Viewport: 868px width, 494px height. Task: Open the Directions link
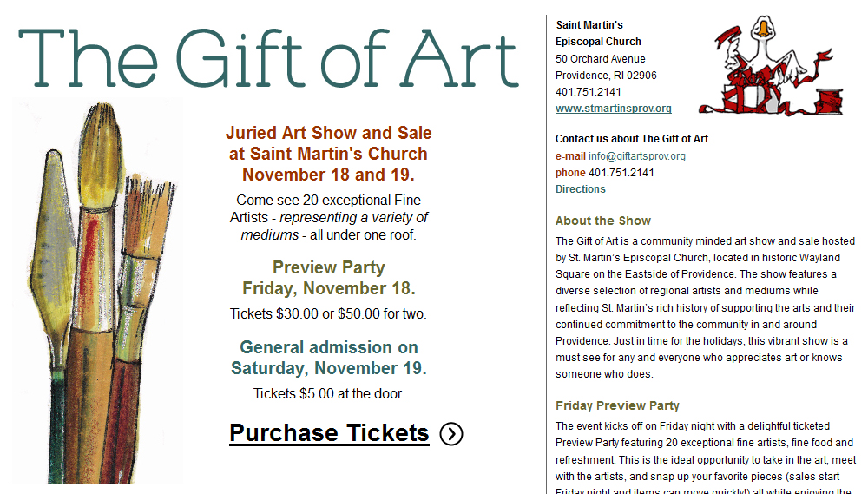coord(580,189)
